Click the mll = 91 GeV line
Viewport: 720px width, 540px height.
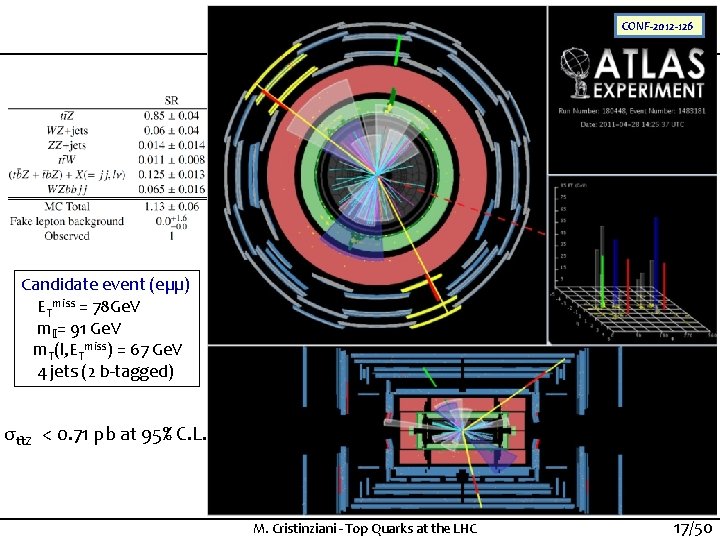pos(79,329)
